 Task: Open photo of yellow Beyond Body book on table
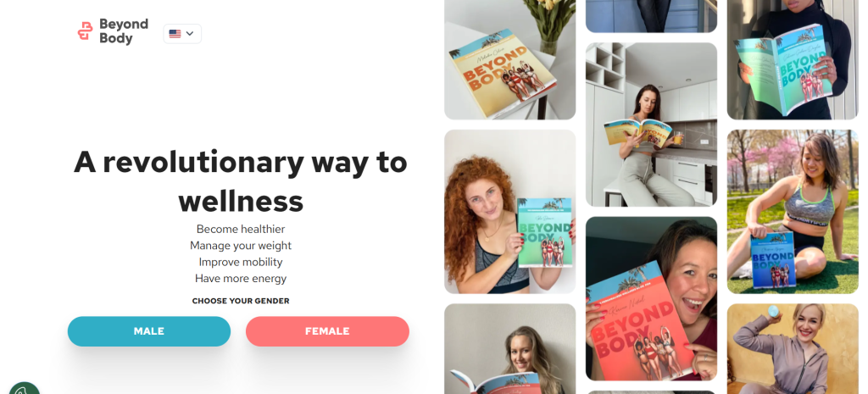tap(509, 59)
